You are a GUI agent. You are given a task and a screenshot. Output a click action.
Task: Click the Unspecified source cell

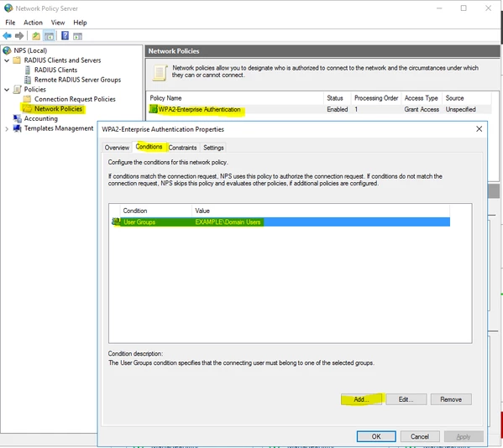(461, 109)
